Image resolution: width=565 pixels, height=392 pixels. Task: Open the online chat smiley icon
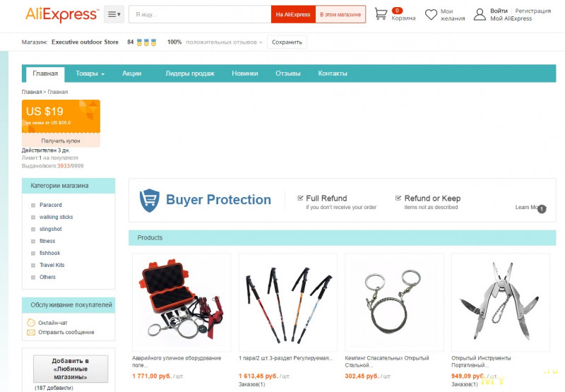pyautogui.click(x=31, y=323)
